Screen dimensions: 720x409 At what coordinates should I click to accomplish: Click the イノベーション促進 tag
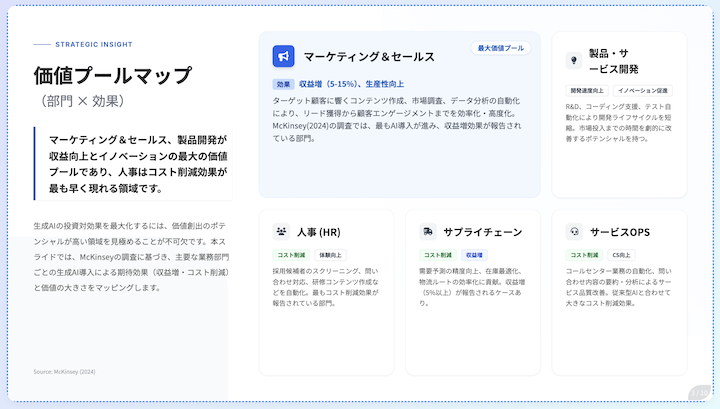click(x=643, y=90)
